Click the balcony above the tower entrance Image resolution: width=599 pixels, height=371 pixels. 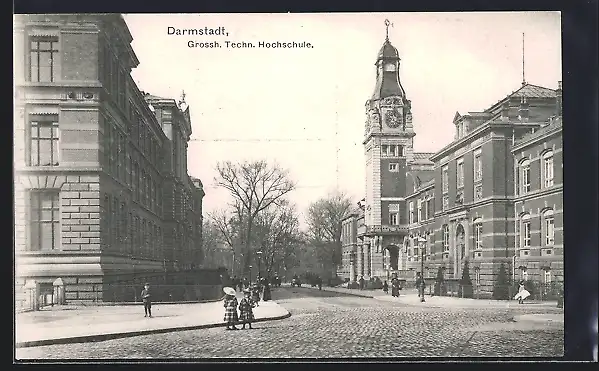click(x=389, y=230)
